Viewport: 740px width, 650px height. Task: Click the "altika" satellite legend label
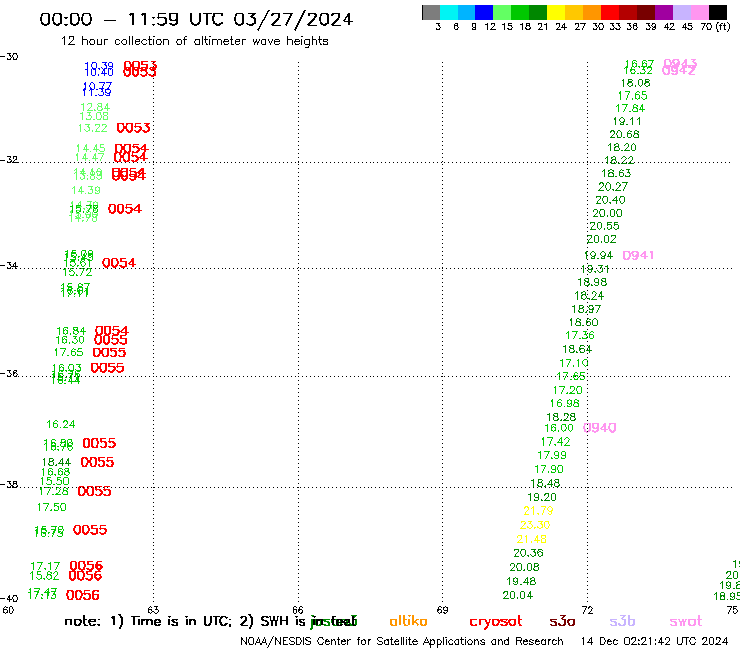[x=408, y=621]
